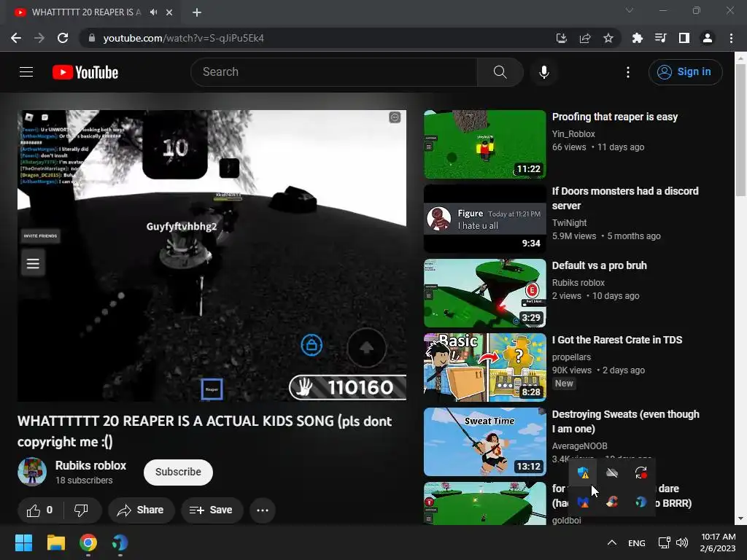
Task: Dislike the video with thumbs down
Action: (82, 510)
